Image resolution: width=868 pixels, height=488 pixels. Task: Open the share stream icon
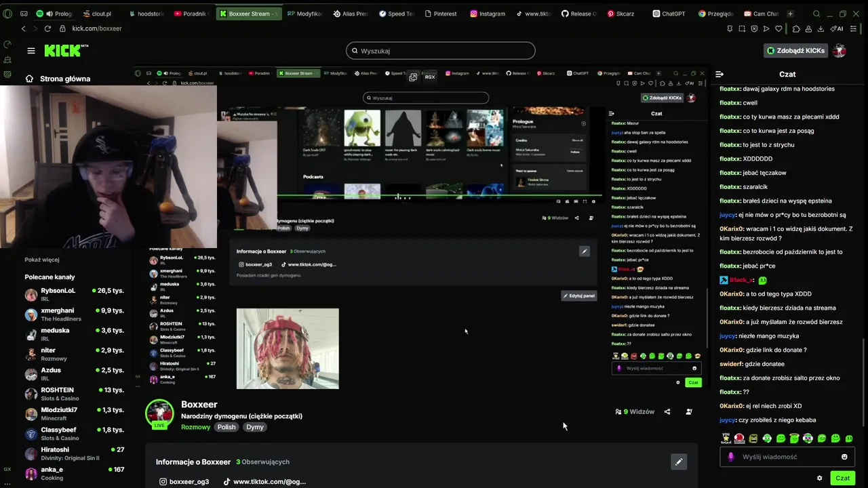pos(667,411)
